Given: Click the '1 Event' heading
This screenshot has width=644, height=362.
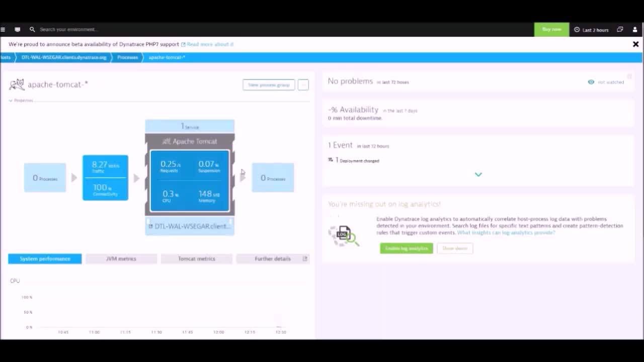Looking at the screenshot, I should tap(341, 145).
